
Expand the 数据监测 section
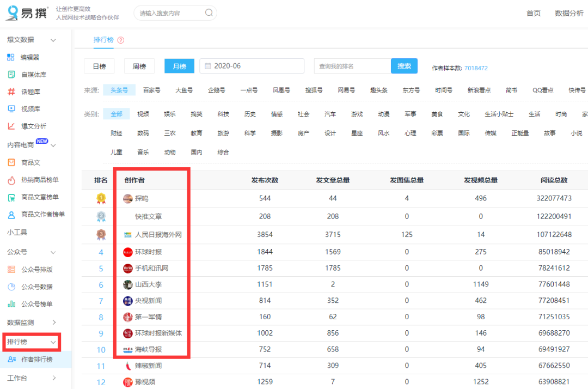point(54,323)
